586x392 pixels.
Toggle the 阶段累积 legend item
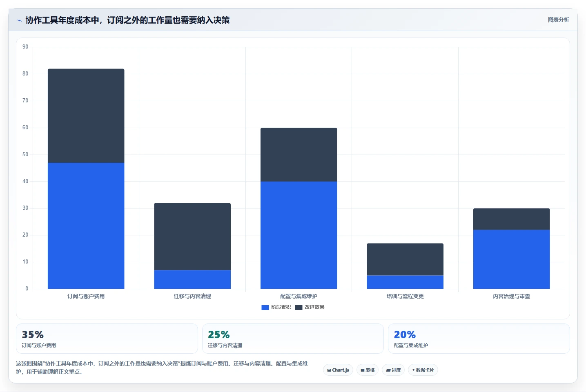[276, 307]
